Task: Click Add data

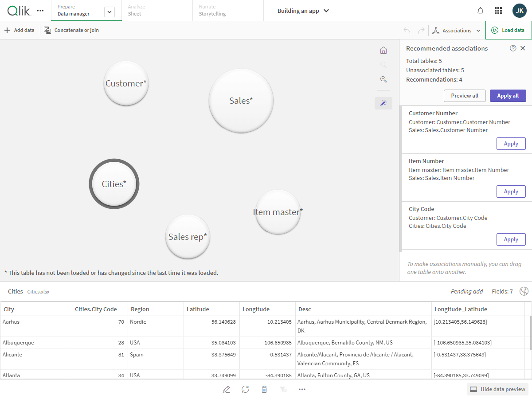Action: pos(19,30)
